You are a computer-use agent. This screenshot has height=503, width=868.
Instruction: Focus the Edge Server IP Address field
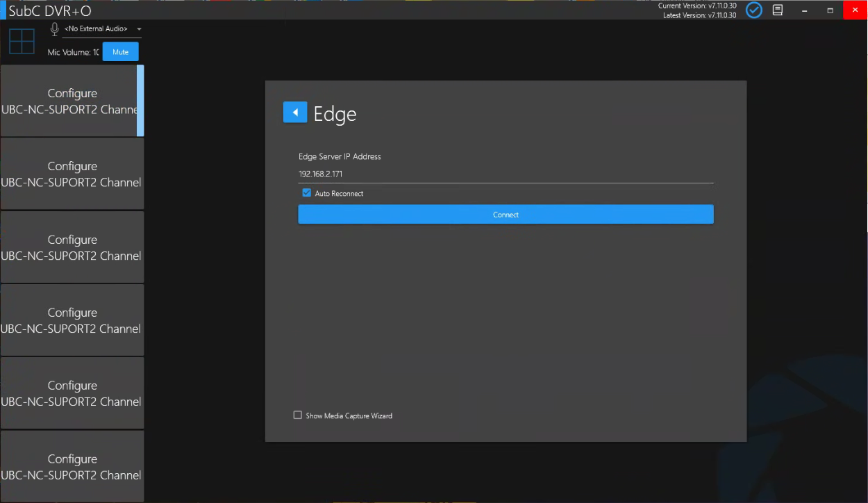505,174
